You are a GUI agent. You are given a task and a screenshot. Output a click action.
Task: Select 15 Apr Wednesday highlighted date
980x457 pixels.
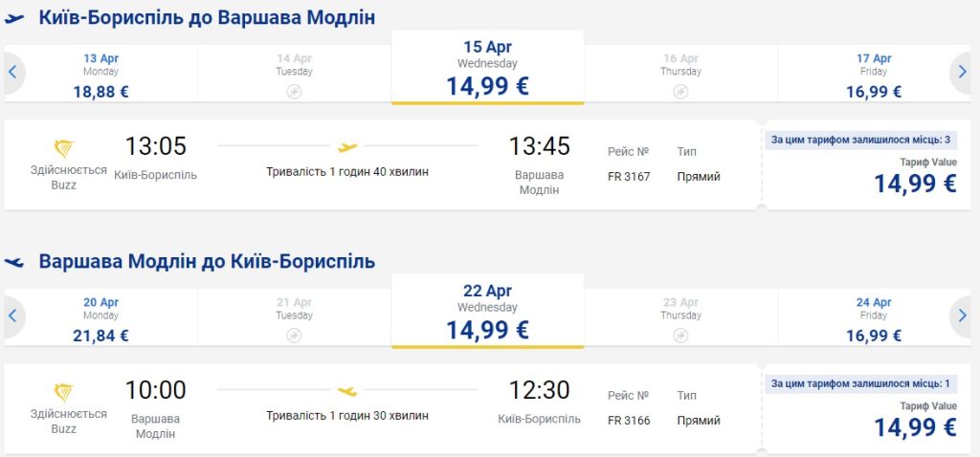click(x=487, y=69)
